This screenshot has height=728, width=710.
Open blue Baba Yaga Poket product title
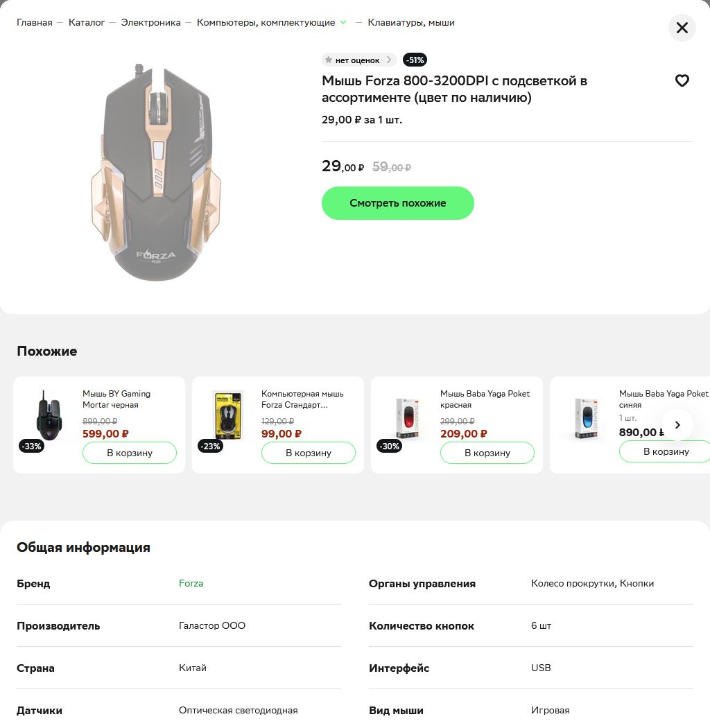click(664, 399)
